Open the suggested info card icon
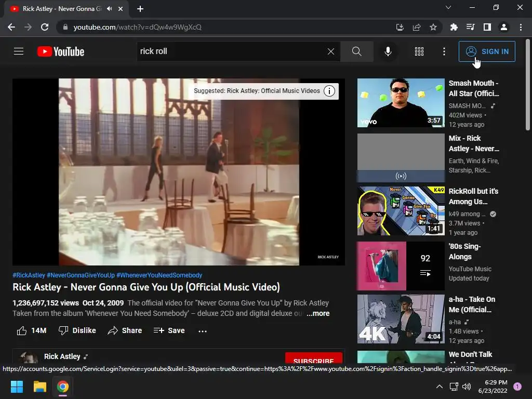 pyautogui.click(x=329, y=91)
